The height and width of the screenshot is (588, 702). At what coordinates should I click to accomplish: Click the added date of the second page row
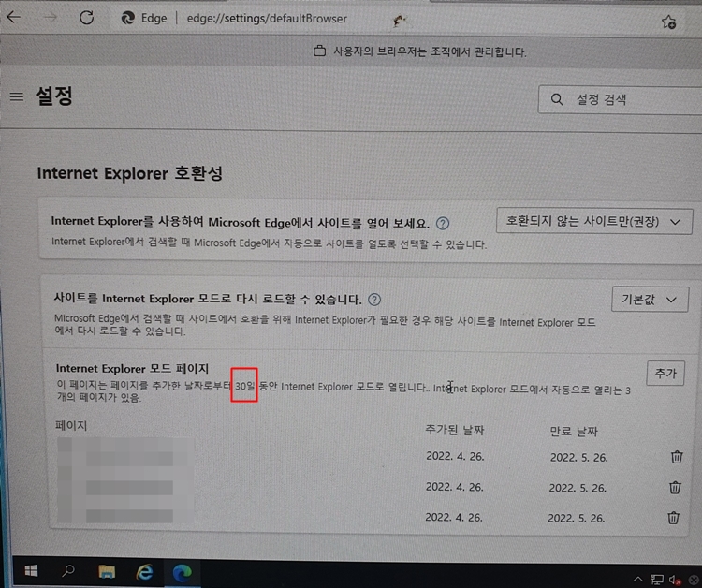pyautogui.click(x=454, y=487)
